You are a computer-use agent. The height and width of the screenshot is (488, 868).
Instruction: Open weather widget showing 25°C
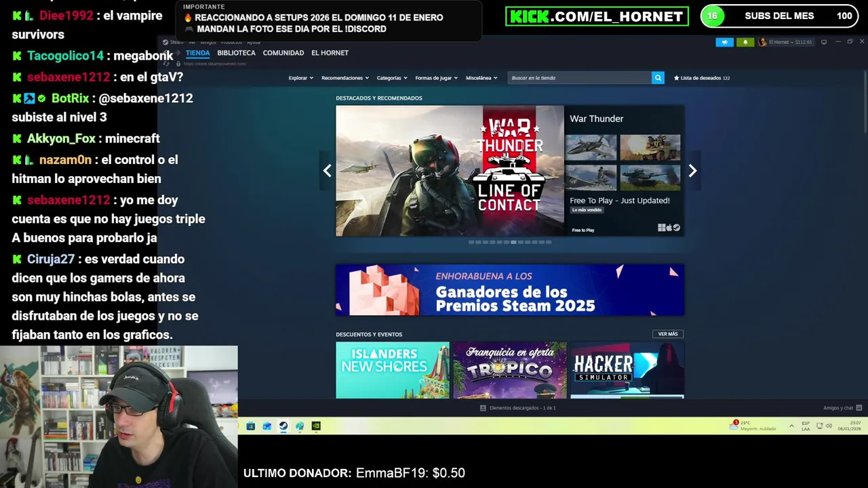(753, 426)
